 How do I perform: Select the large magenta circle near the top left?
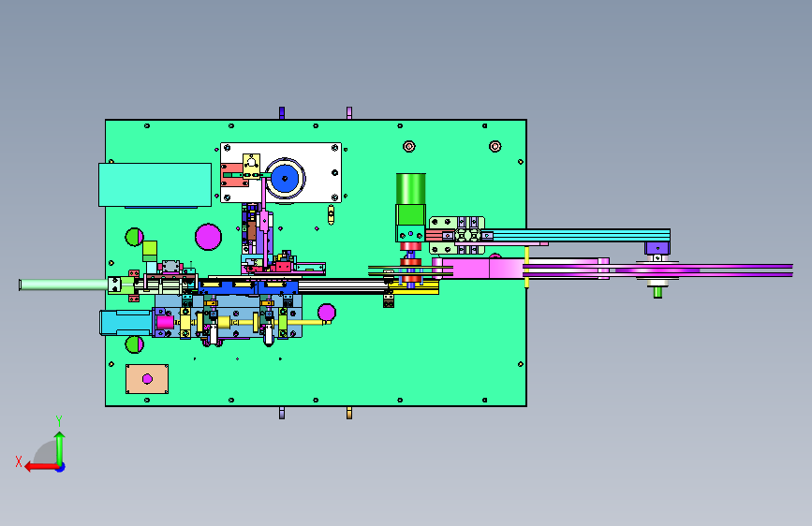coord(208,237)
